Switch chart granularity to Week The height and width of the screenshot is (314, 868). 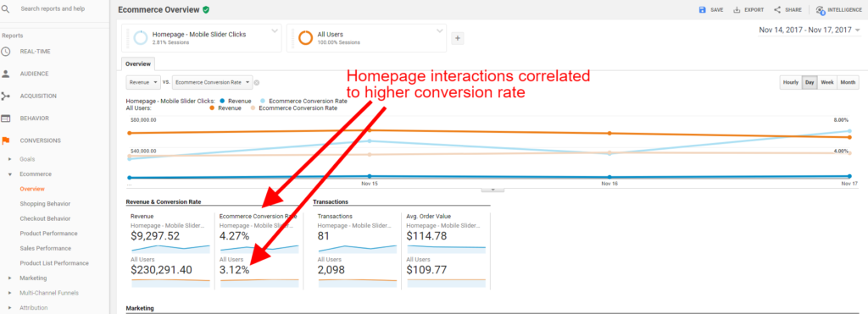click(827, 82)
